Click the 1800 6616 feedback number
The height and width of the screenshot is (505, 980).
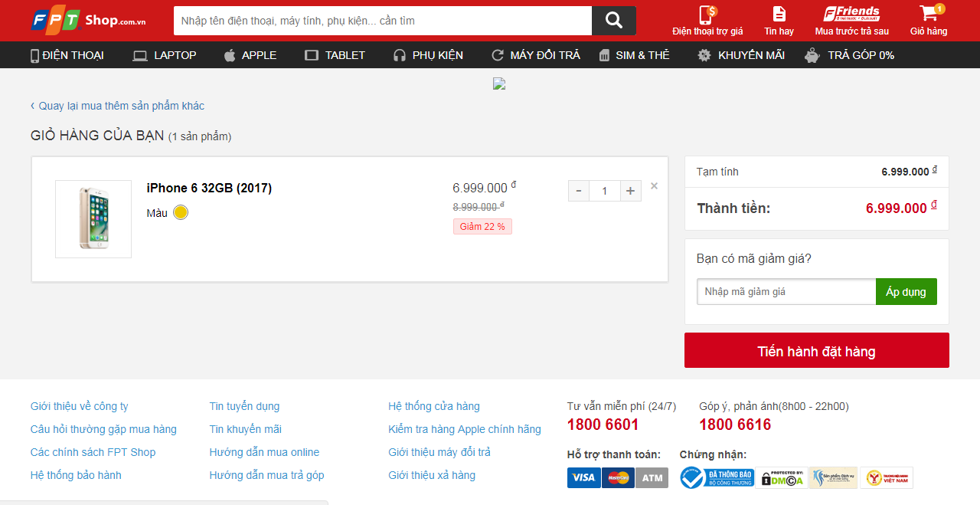(x=735, y=425)
